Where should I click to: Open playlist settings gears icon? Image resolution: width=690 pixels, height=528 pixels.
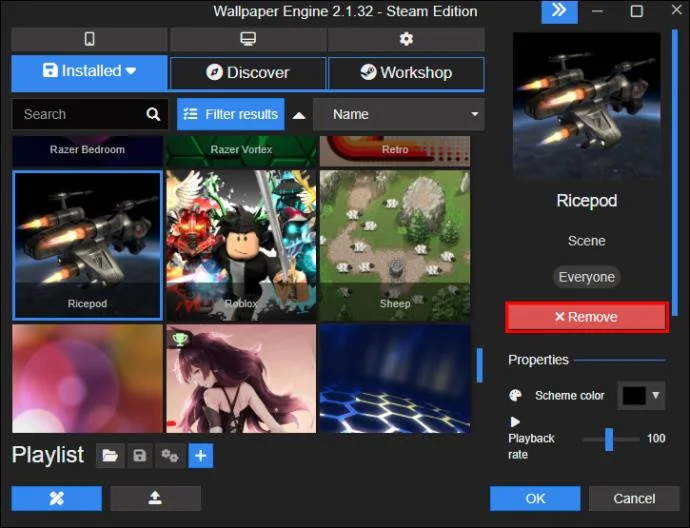169,455
